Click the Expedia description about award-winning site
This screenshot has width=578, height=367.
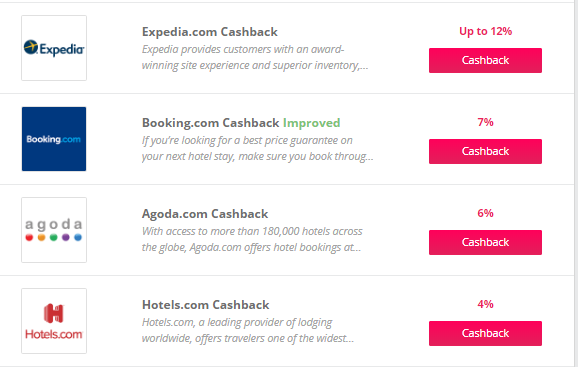(255, 57)
